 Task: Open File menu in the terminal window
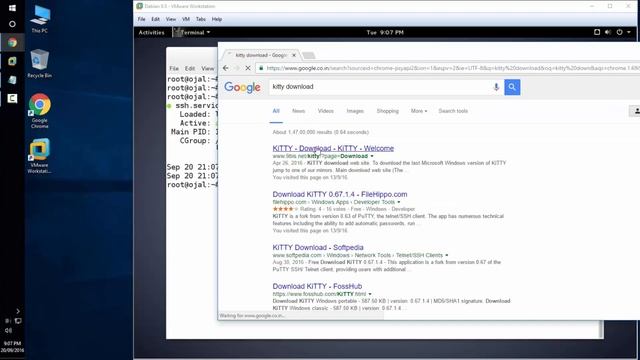tap(174, 68)
